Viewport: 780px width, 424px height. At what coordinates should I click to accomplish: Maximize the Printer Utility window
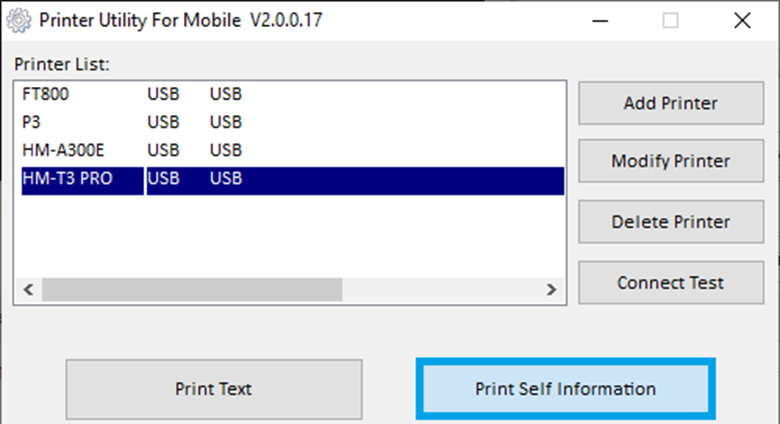[x=670, y=20]
